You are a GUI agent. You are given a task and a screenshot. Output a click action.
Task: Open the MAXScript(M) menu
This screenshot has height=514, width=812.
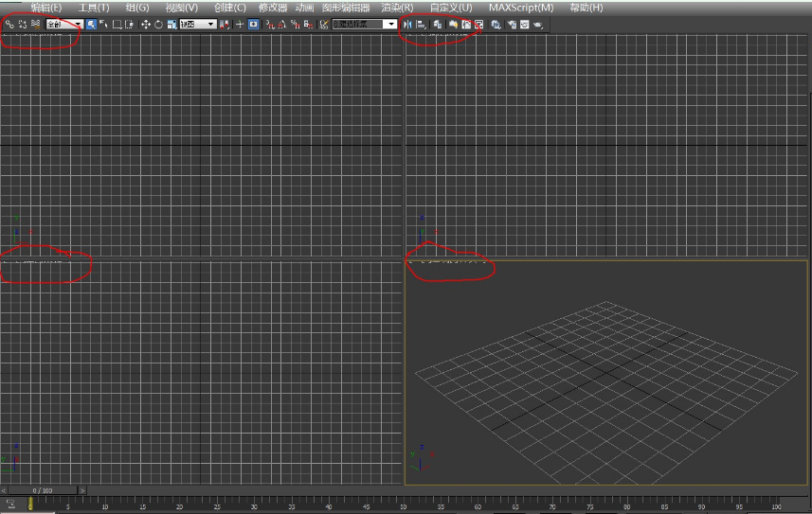click(x=521, y=8)
